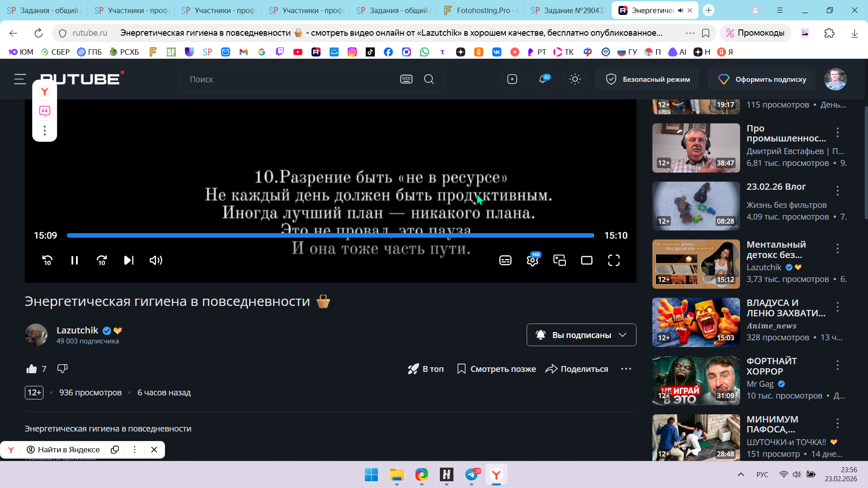Play next video in queue
This screenshot has width=868, height=488.
tap(129, 260)
